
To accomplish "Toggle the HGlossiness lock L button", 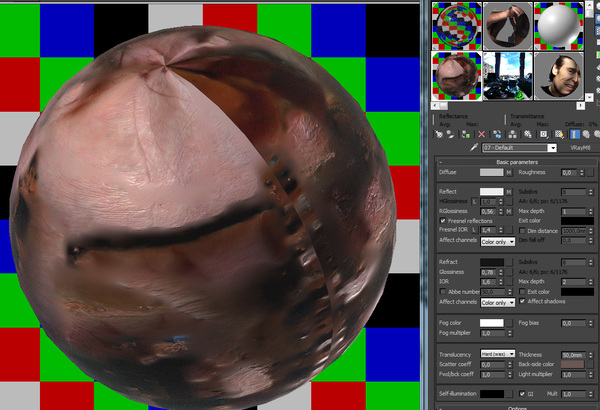I will (475, 201).
